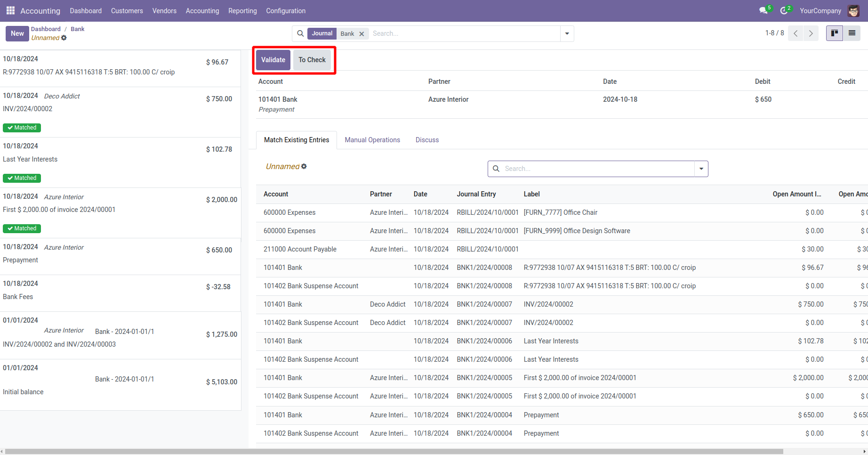Open the Discuss tab
Viewport: 868px width, 455px height.
click(x=427, y=140)
